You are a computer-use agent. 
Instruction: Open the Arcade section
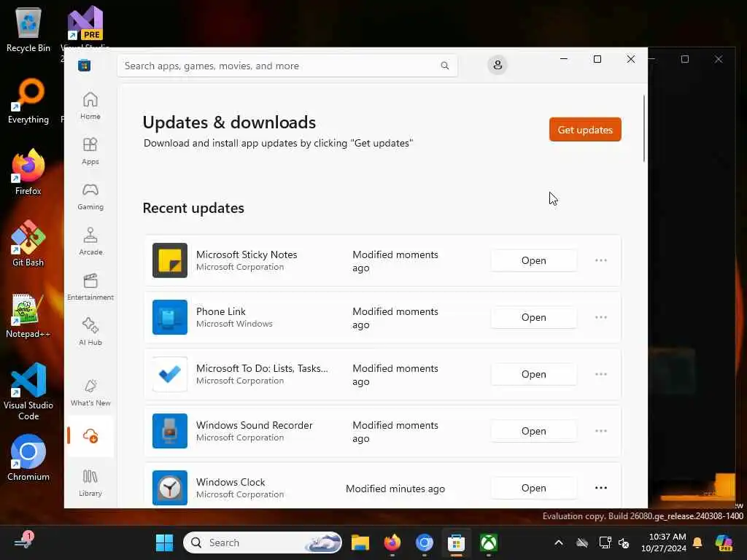click(90, 241)
